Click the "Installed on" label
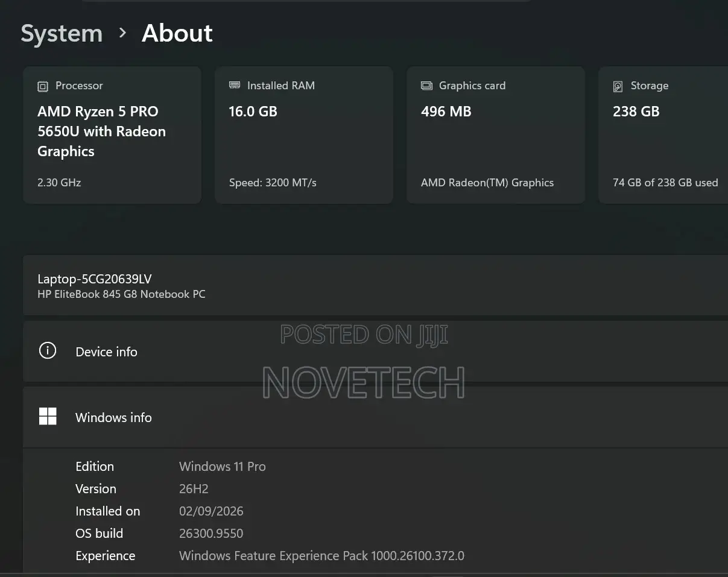 pos(108,511)
